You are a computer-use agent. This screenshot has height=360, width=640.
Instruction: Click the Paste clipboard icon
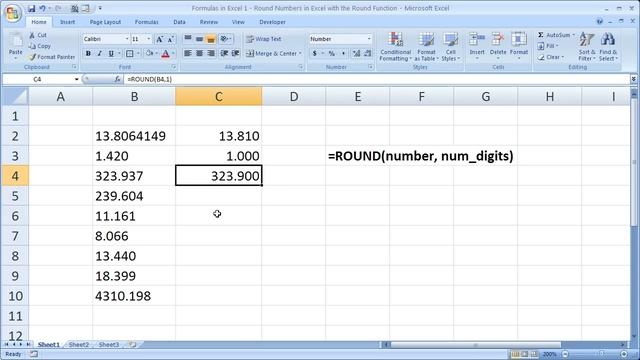click(x=16, y=41)
